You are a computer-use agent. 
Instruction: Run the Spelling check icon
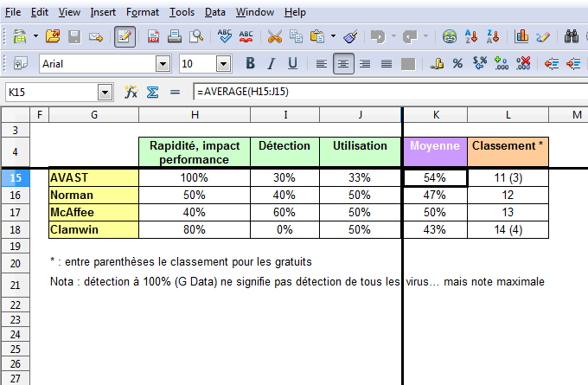224,36
